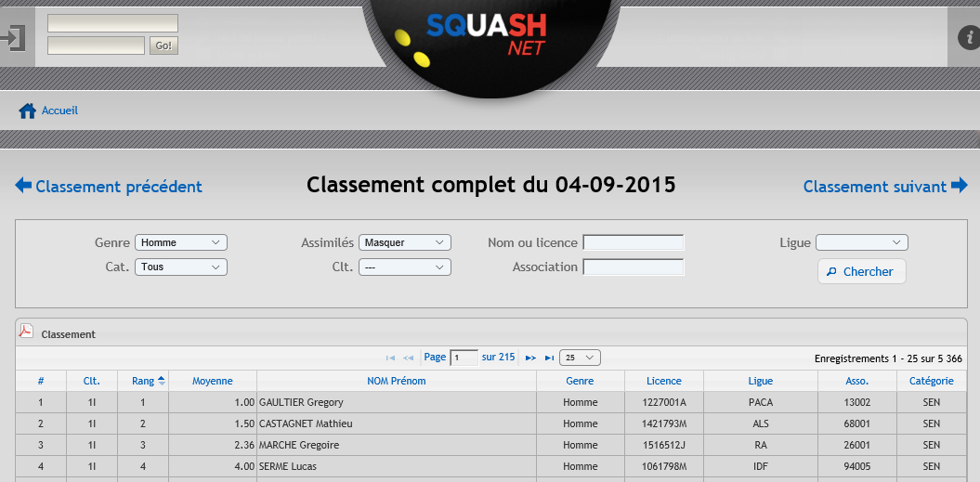The height and width of the screenshot is (482, 980).
Task: Sort by the Licence column header
Action: pos(664,381)
